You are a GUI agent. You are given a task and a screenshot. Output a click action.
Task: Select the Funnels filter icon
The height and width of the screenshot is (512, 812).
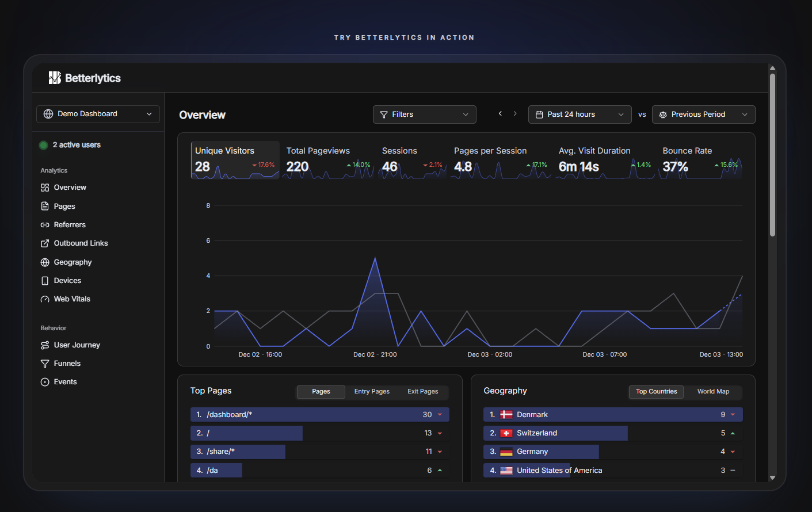coord(45,363)
